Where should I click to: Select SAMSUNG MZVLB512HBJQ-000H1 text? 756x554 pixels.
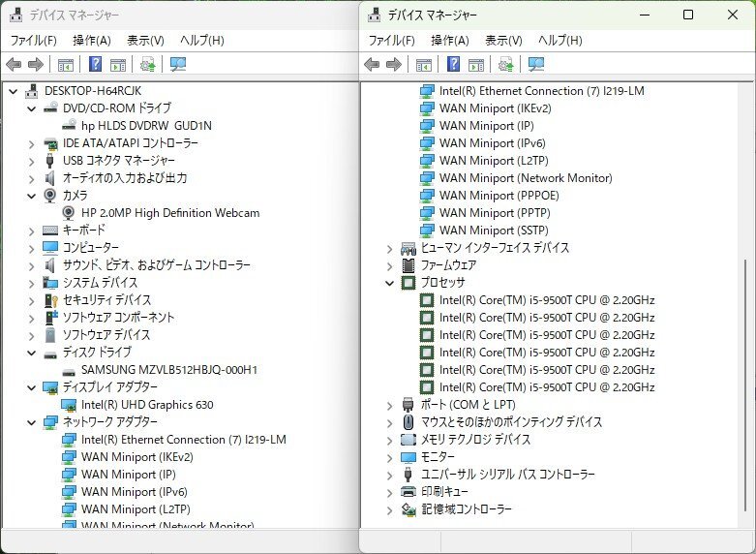[169, 370]
